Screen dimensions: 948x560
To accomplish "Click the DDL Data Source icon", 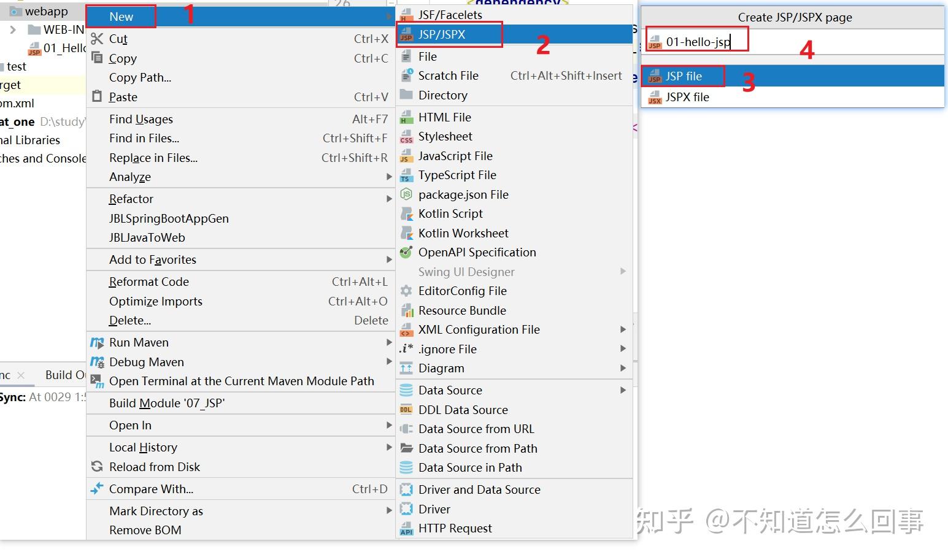I will [x=406, y=410].
